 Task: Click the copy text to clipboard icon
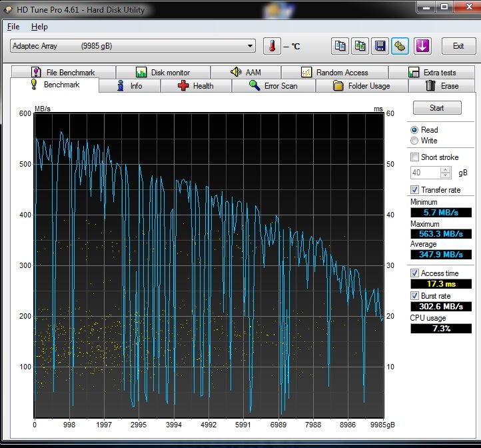click(x=340, y=46)
